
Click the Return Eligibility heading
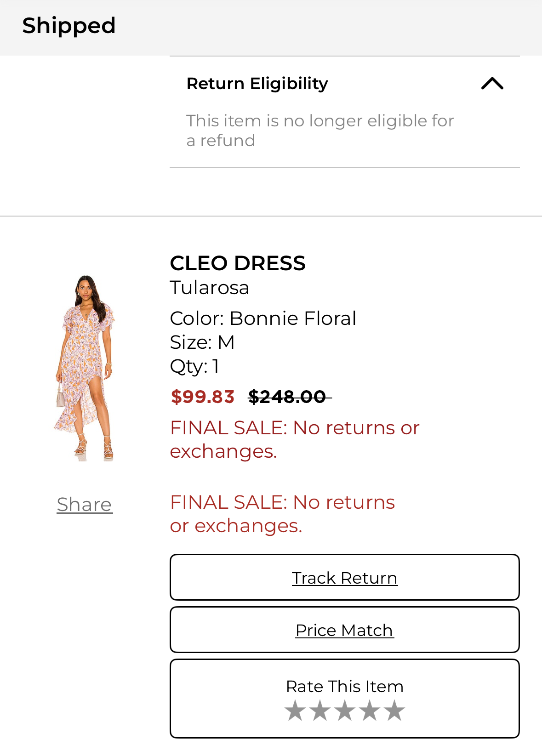click(257, 84)
